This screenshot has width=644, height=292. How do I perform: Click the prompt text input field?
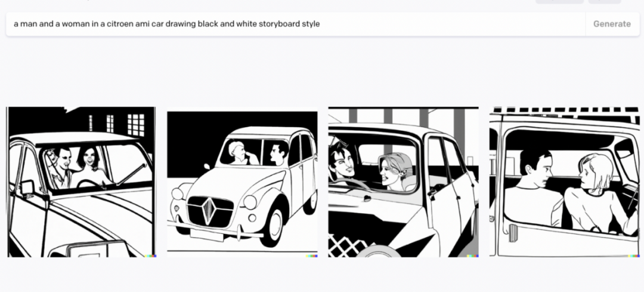[x=296, y=24]
